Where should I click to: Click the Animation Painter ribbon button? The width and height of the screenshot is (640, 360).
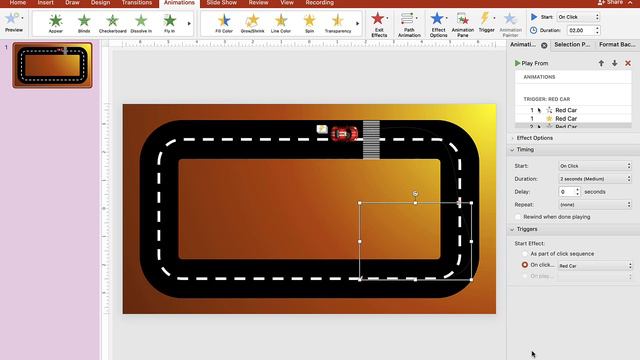point(510,24)
